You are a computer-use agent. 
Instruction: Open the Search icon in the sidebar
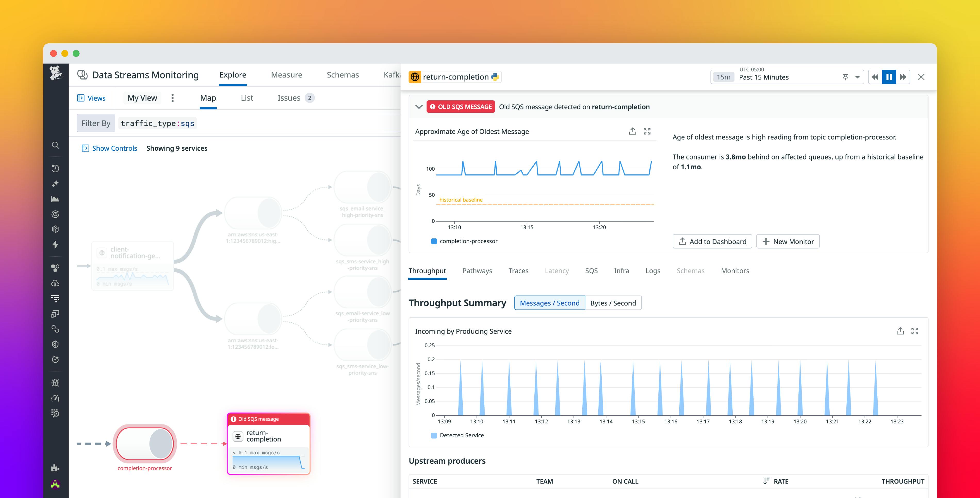(55, 145)
